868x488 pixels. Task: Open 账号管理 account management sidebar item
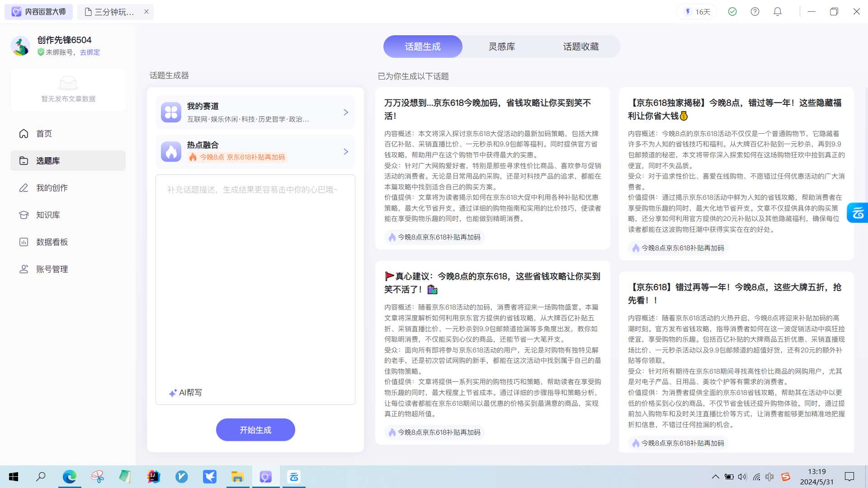[52, 269]
